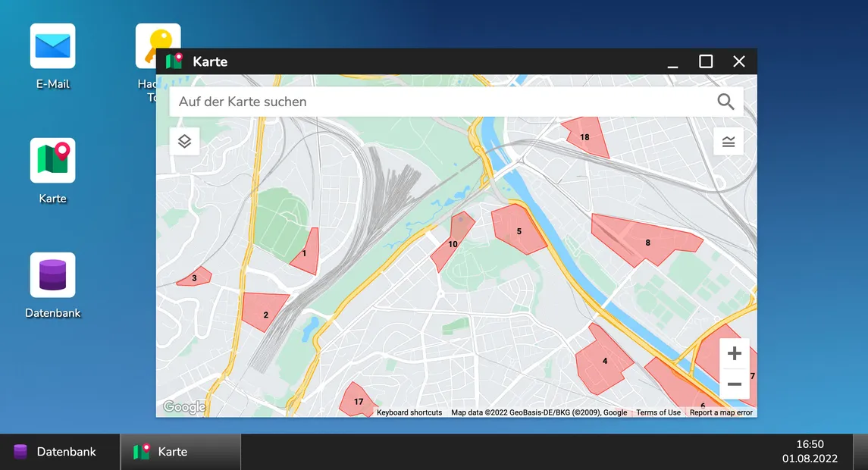Image resolution: width=868 pixels, height=470 pixels.
Task: Switch to Karte in the taskbar
Action: click(181, 452)
